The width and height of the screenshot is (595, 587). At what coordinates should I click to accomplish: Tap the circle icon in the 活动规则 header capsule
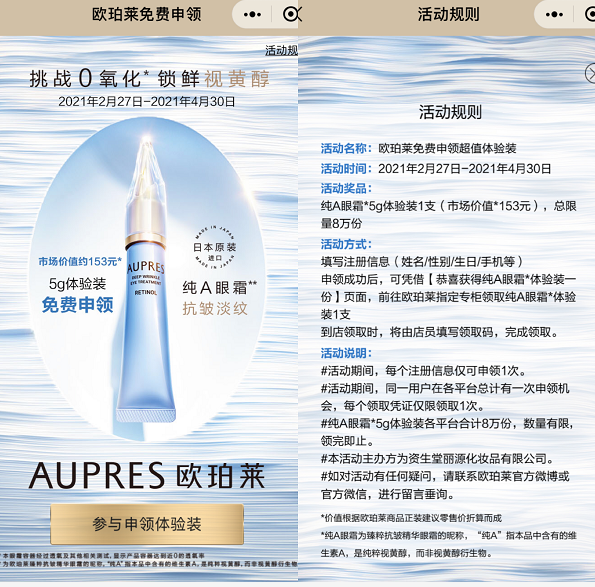[590, 14]
